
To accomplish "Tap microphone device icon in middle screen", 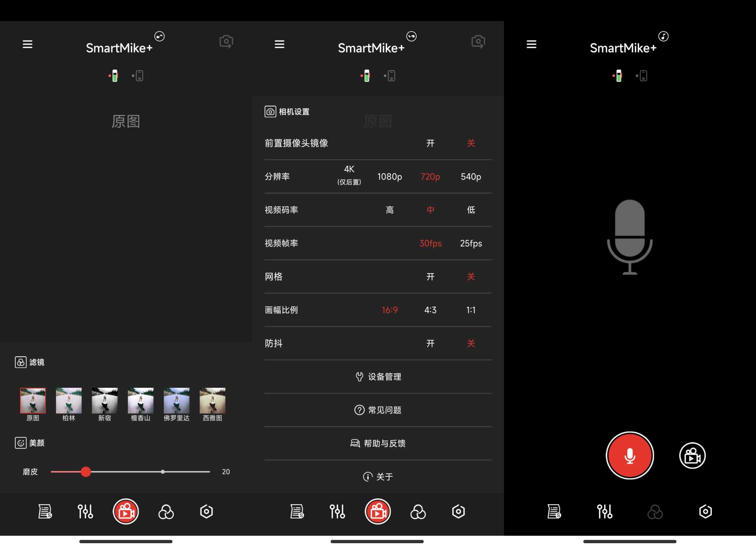I will [366, 76].
